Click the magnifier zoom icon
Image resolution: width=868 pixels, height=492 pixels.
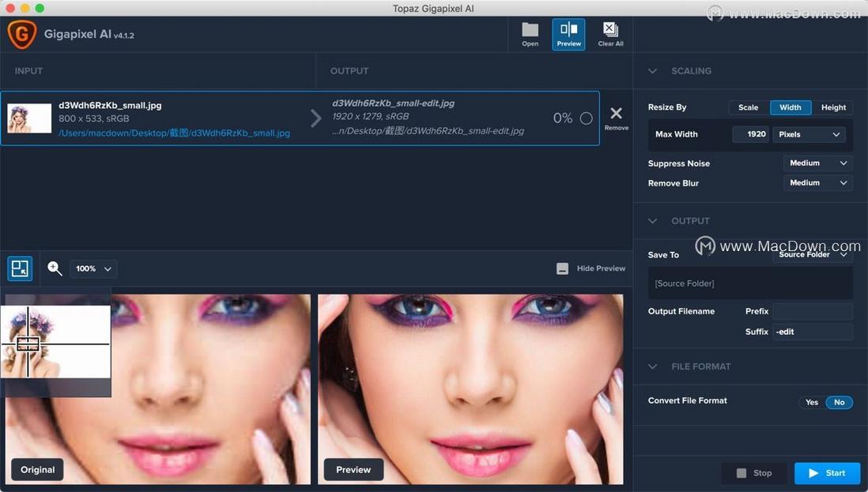(55, 269)
